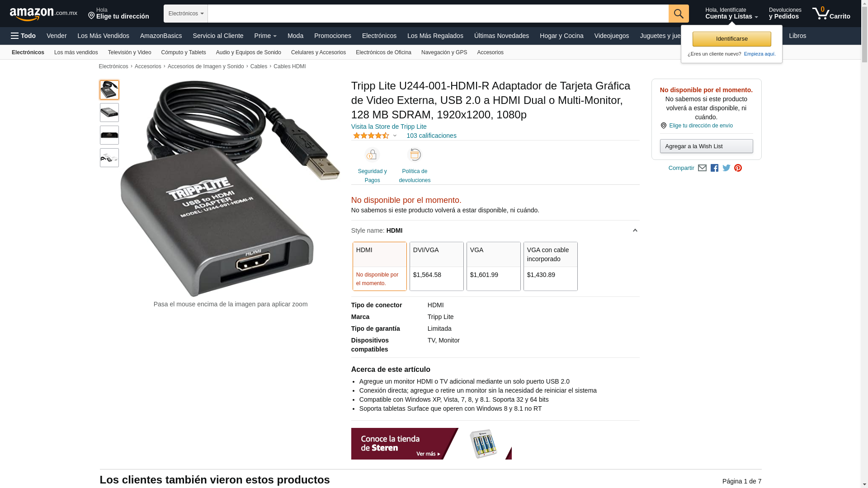Share the product on Facebook
The image size is (868, 488).
point(714,168)
